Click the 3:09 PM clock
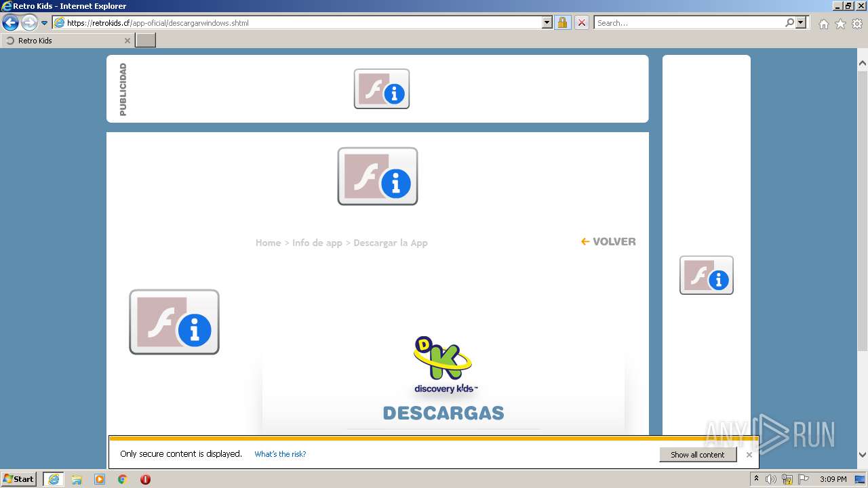 (833, 479)
